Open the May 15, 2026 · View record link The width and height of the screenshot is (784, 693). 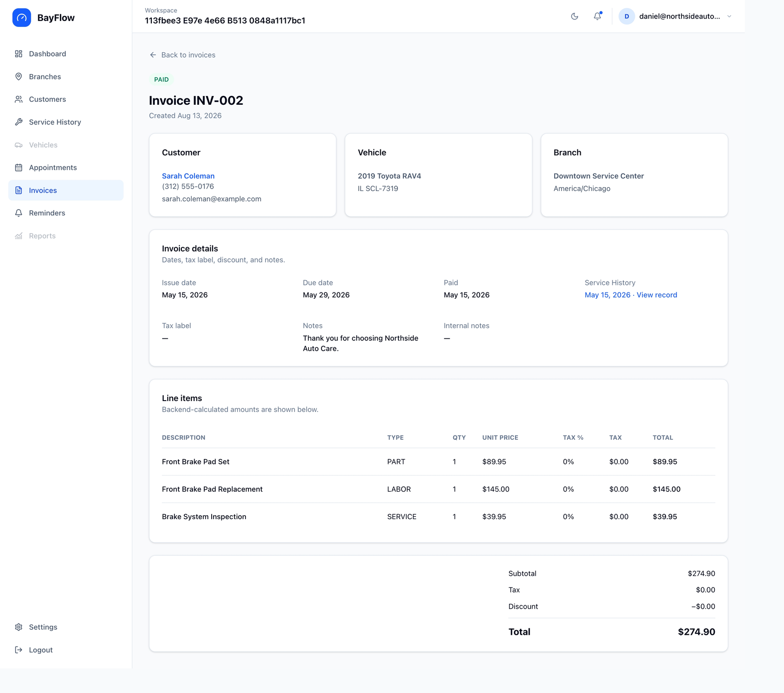point(631,295)
